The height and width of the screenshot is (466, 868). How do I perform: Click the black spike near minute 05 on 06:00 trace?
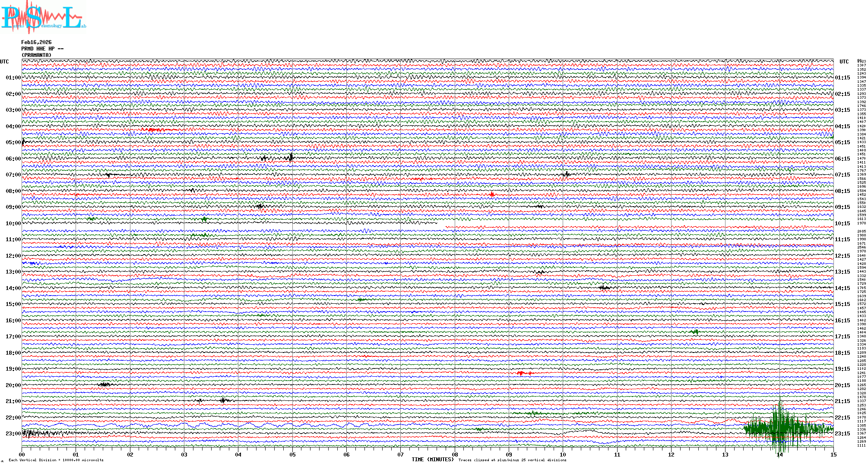(291, 157)
